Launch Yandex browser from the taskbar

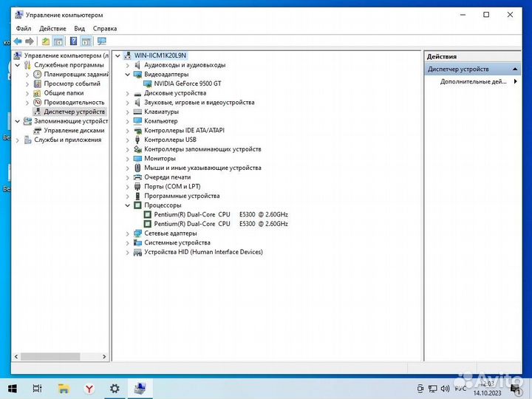pos(89,389)
